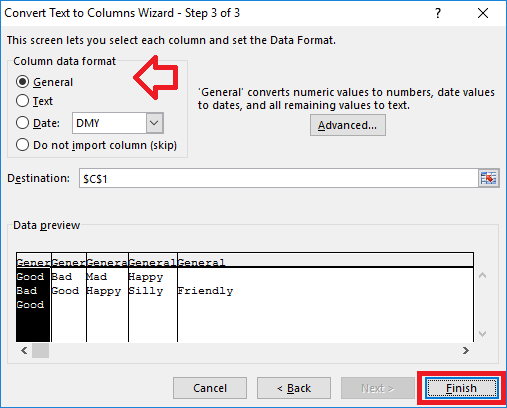This screenshot has height=408, width=507.
Task: Open the help question mark icon
Action: click(x=438, y=13)
